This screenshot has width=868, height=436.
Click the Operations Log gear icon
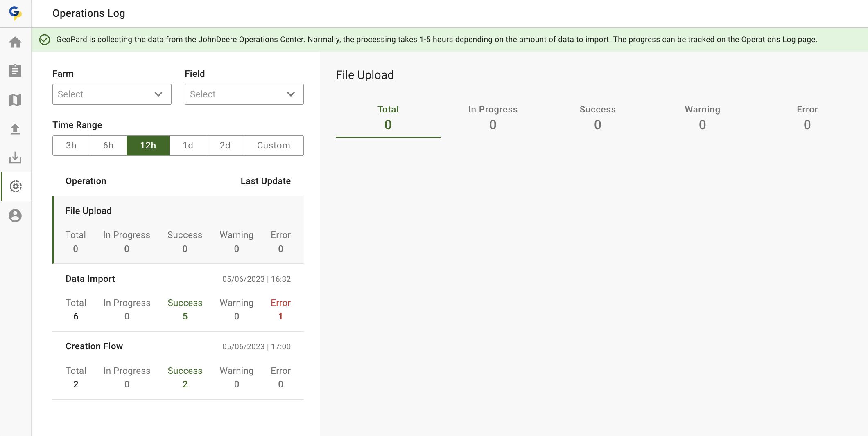pos(16,187)
